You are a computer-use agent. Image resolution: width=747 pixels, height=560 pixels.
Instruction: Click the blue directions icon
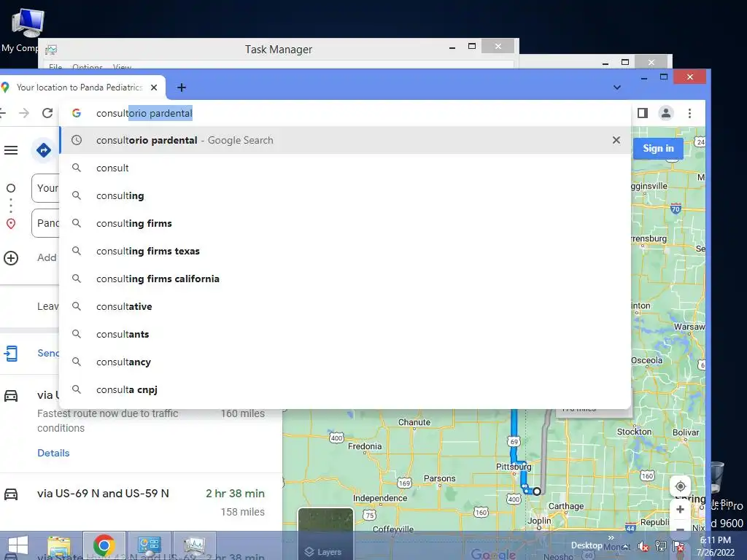[x=43, y=150]
